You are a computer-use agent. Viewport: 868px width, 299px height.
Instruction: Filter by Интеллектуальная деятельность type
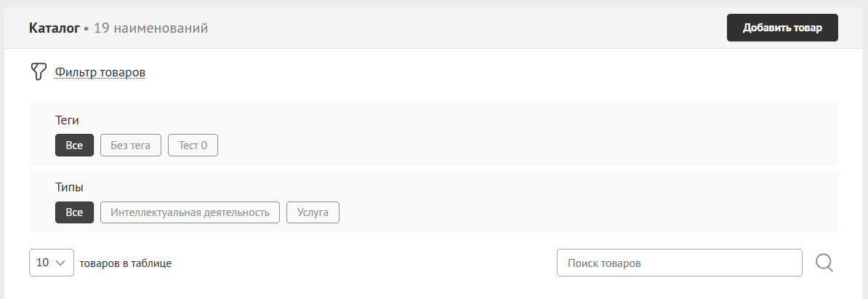pos(190,212)
